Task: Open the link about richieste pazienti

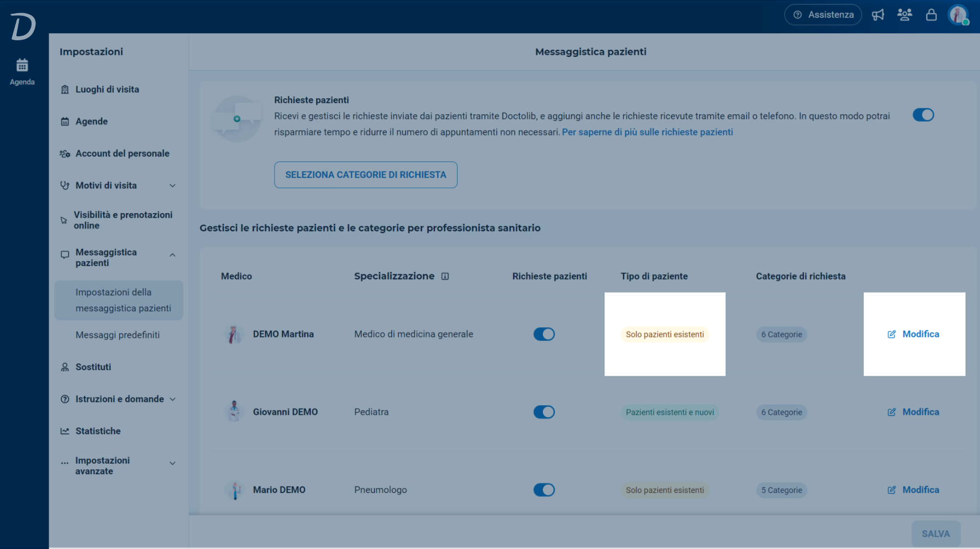Action: [x=647, y=132]
